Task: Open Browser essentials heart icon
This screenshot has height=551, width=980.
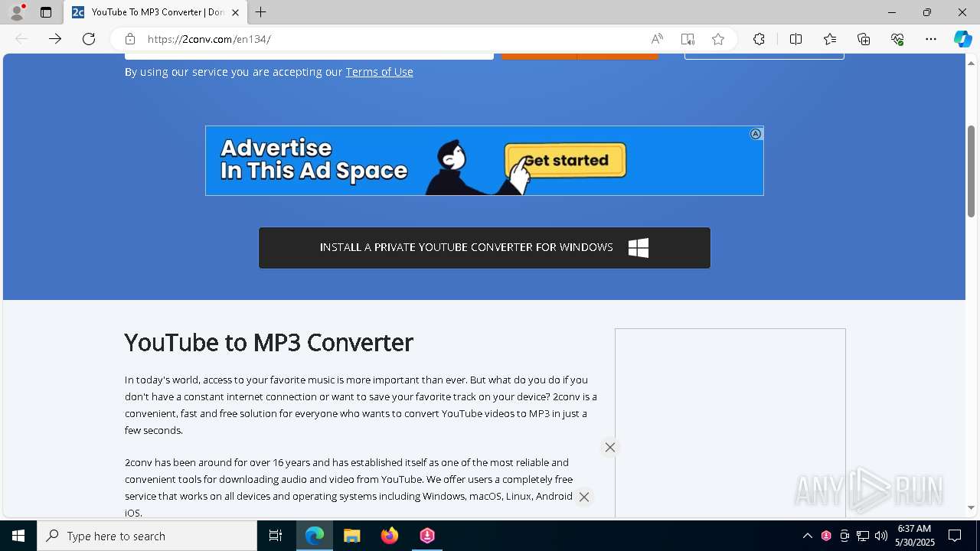Action: pos(897,39)
